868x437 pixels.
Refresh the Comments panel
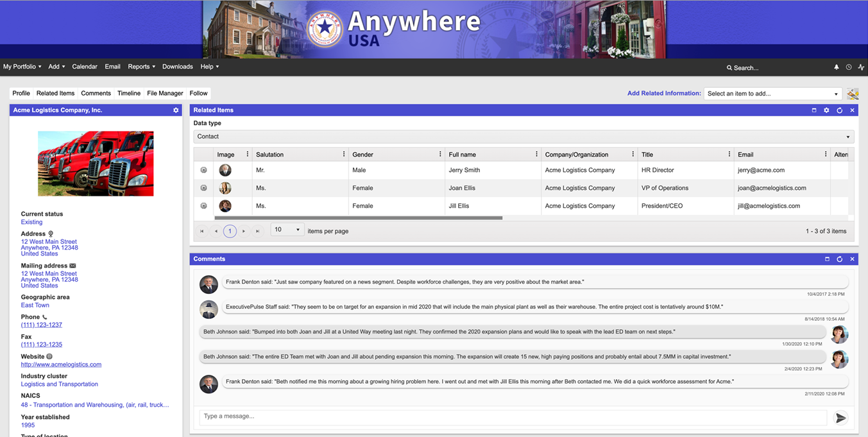(x=840, y=259)
